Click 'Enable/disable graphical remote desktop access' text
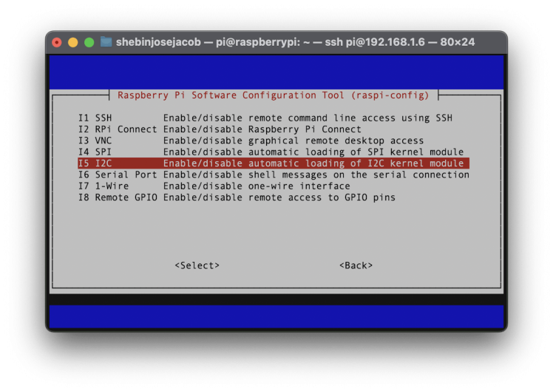 294,141
